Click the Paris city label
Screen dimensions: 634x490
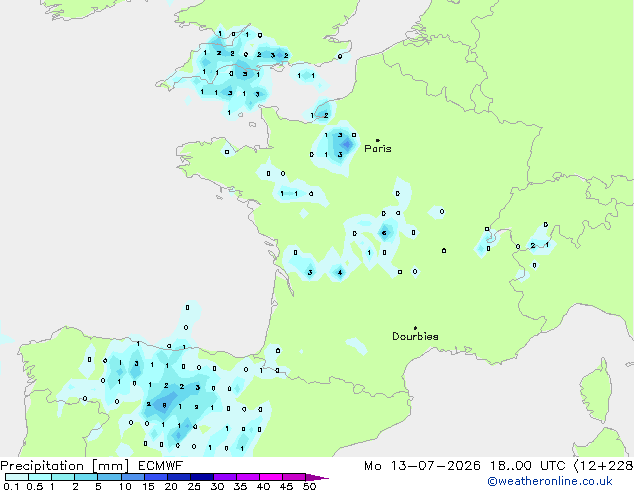coord(378,149)
